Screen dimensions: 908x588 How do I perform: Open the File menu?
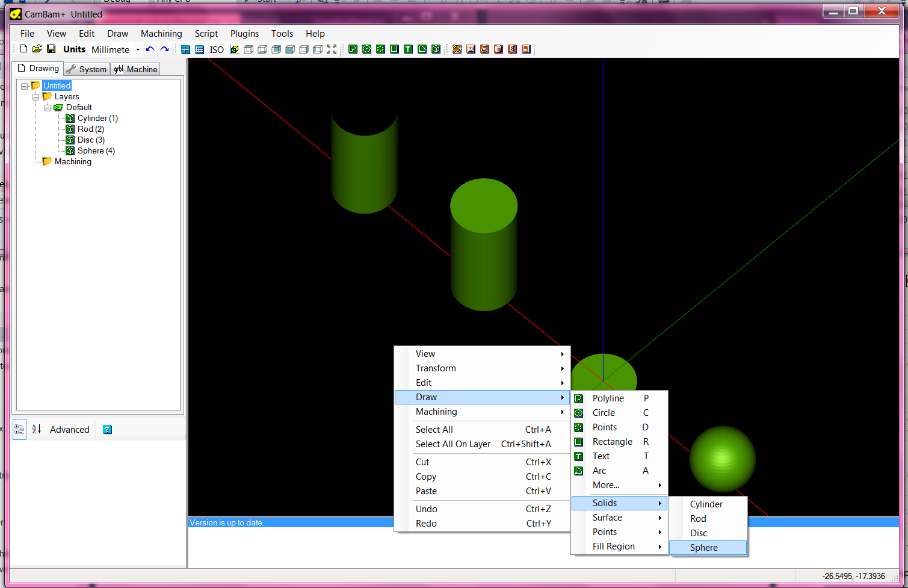pos(28,34)
